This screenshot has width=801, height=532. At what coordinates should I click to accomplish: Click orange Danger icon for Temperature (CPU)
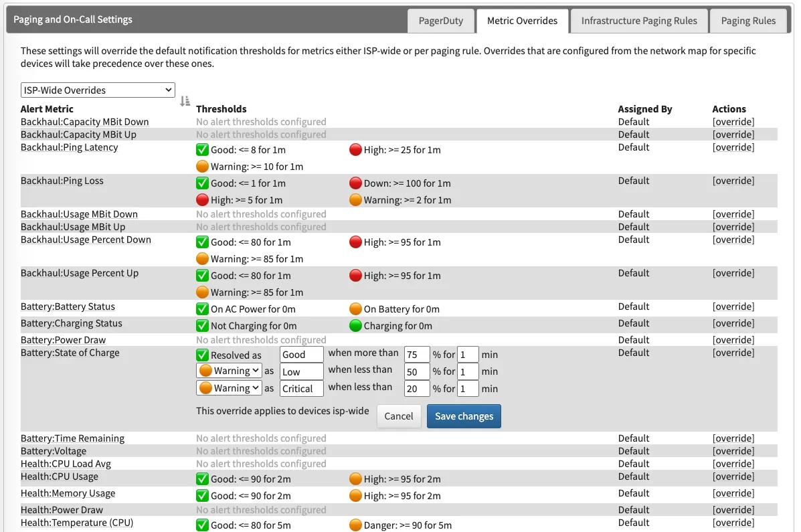point(355,525)
